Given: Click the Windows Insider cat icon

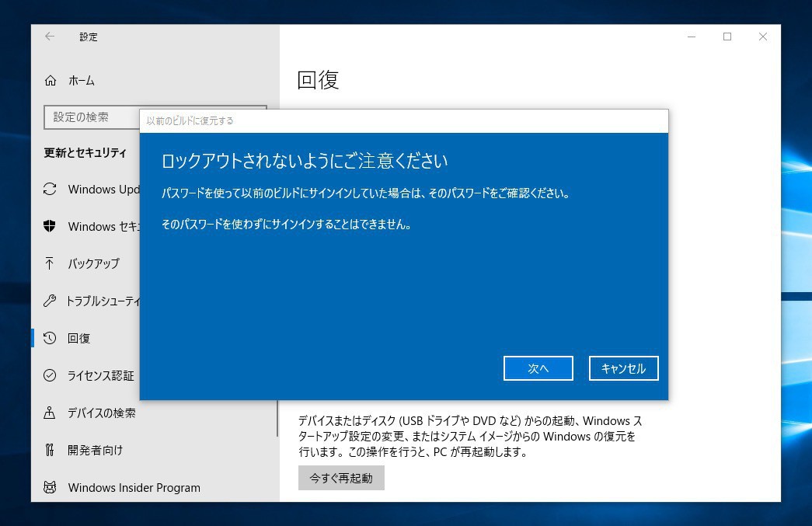Looking at the screenshot, I should tap(50, 487).
